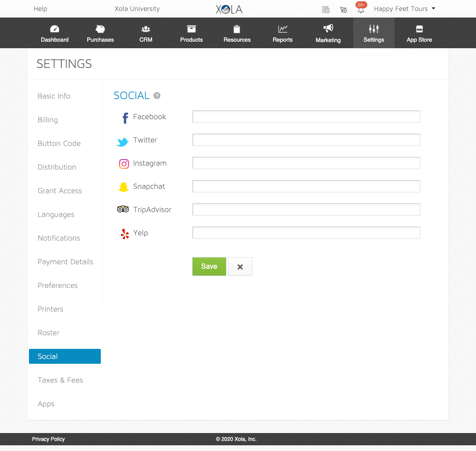Image resolution: width=476 pixels, height=451 pixels.
Task: Open the shopping cart icon in header
Action: (343, 10)
